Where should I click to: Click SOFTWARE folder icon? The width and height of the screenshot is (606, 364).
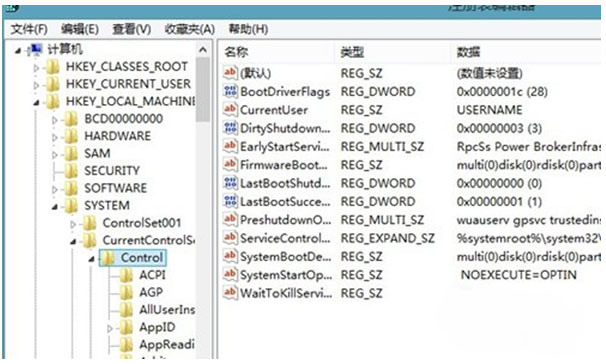click(x=71, y=188)
